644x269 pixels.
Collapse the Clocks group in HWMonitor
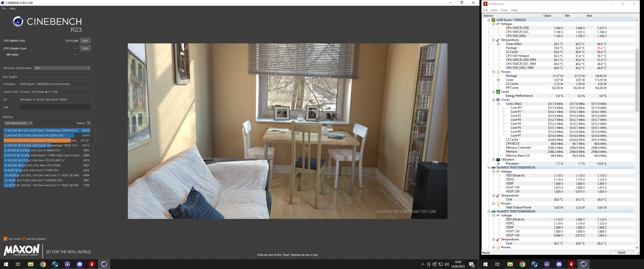coord(493,100)
